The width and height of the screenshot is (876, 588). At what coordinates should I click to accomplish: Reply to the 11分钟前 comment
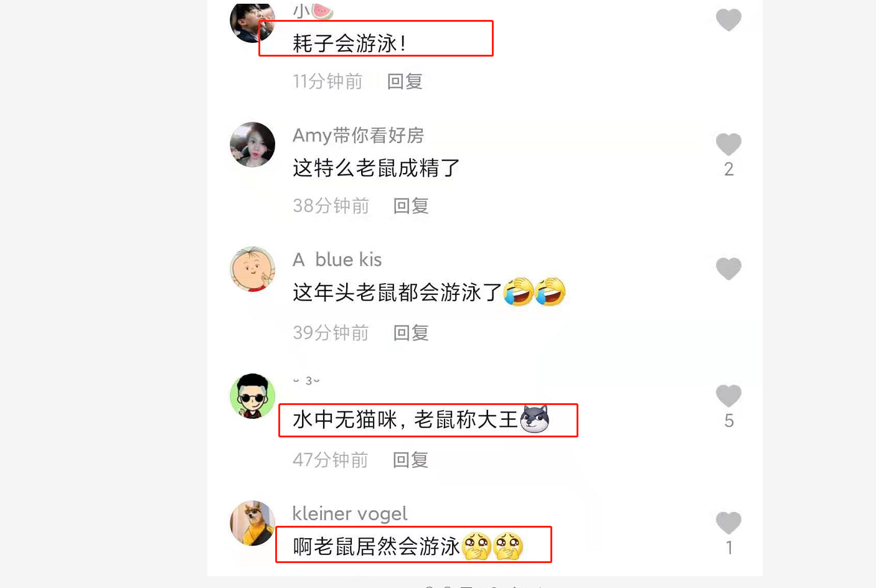click(x=405, y=81)
